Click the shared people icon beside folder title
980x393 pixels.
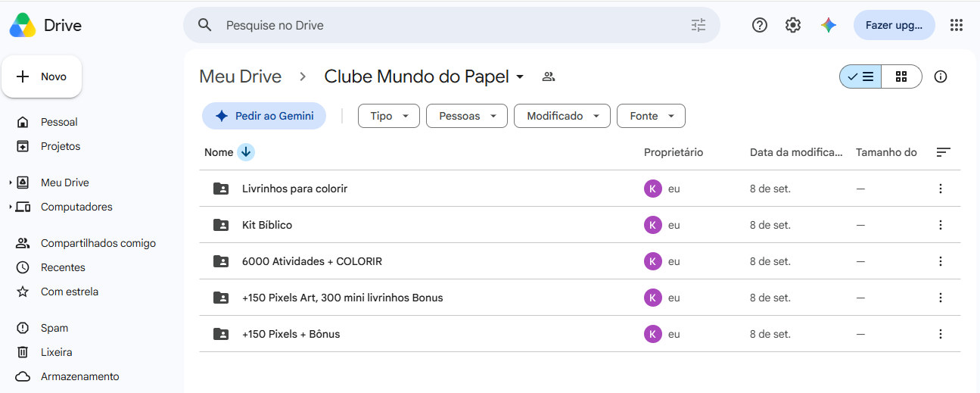549,76
